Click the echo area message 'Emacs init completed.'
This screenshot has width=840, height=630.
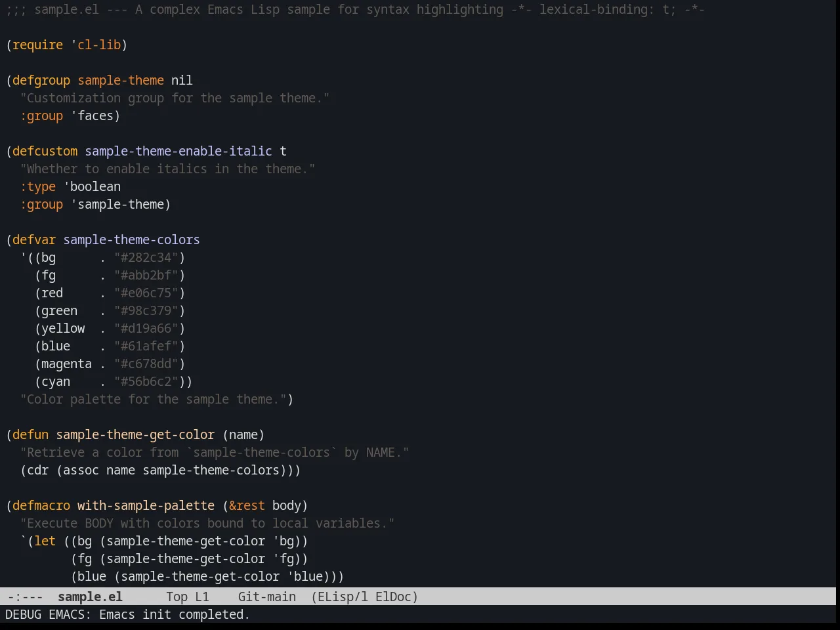pos(175,614)
